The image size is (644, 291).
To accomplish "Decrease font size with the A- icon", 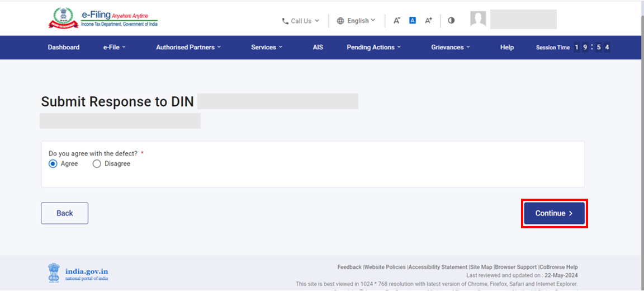I will pyautogui.click(x=397, y=21).
